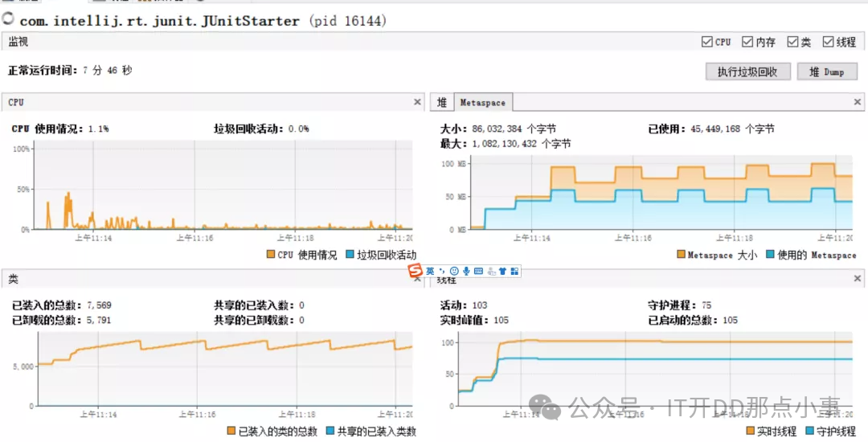Toggle the 共享的已装入类数 legend swatch

tap(330, 432)
